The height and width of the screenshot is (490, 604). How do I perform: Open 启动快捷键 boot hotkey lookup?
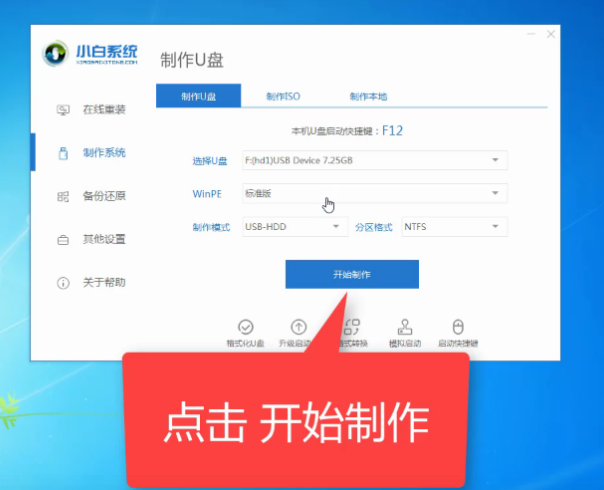point(459,328)
